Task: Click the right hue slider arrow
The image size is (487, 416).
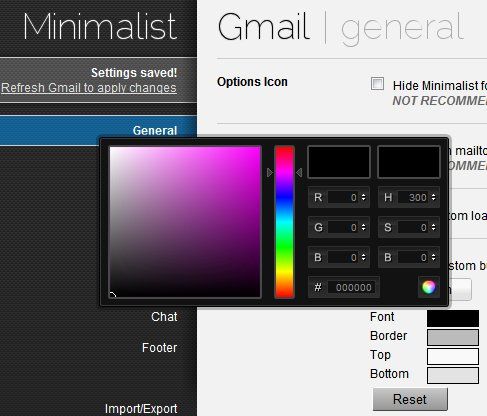Action: 299,173
